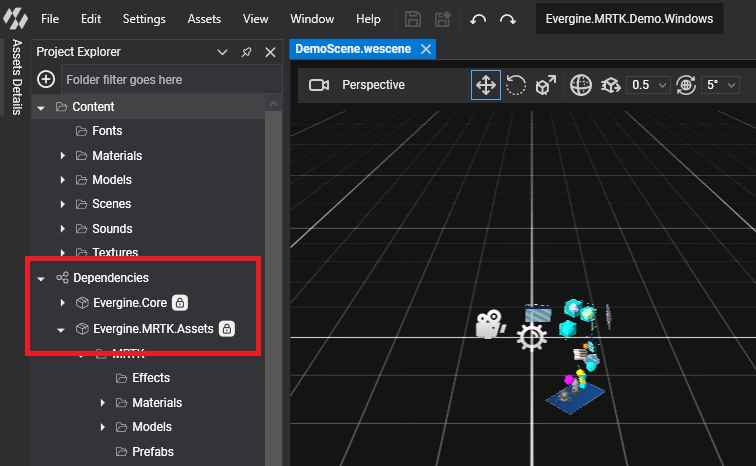Image resolution: width=756 pixels, height=466 pixels.
Task: Open the 0.5 snap value dropdown
Action: coord(650,85)
